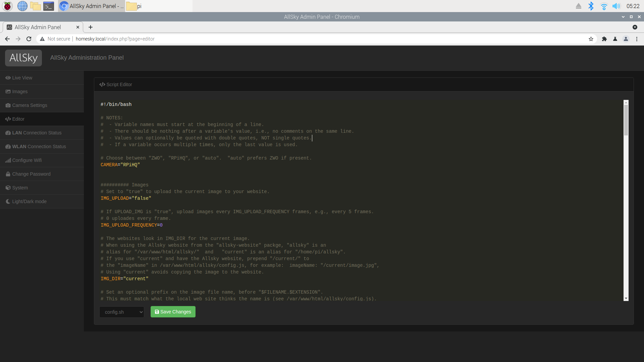Click the editor scrollbar down arrow
Viewport: 644px width, 362px height.
pos(626,298)
